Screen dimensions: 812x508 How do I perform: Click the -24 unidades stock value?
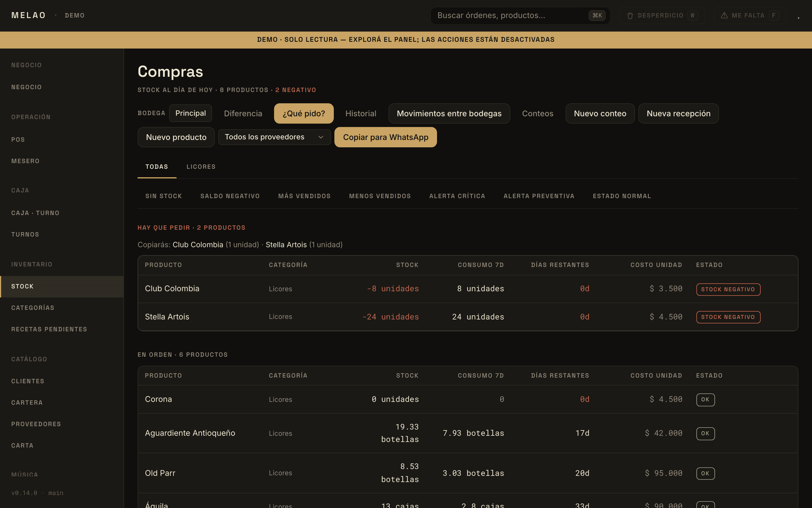click(x=390, y=317)
